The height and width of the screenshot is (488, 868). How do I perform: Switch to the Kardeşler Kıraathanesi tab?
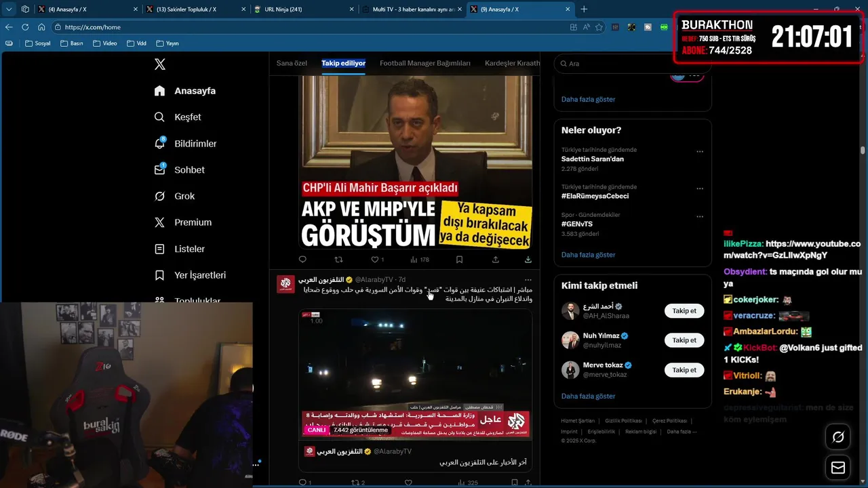tap(513, 63)
